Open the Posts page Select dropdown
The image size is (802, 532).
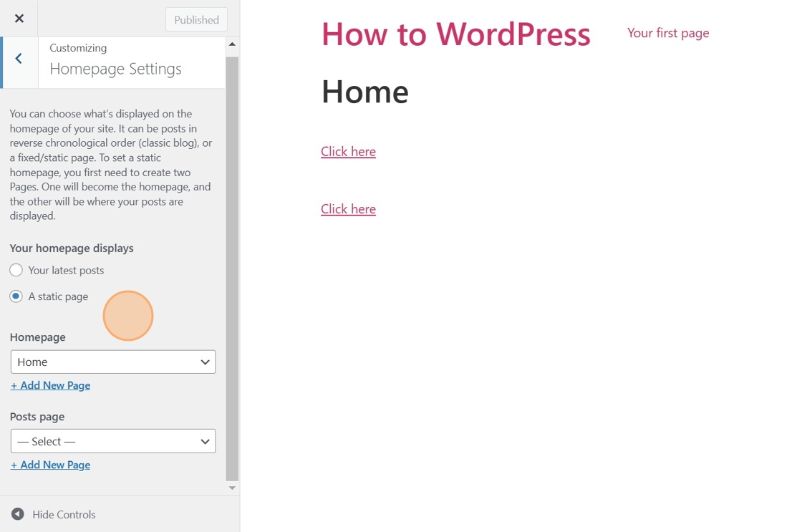point(113,441)
